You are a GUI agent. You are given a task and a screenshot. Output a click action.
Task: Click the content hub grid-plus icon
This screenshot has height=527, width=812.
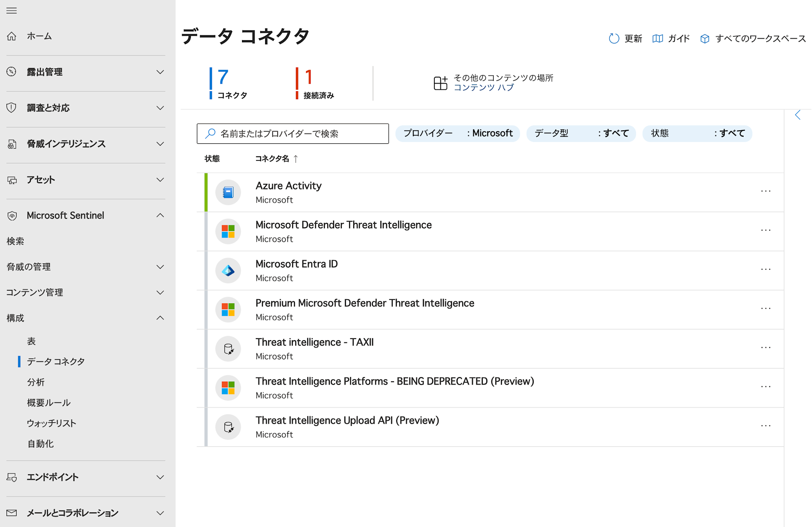coord(441,83)
